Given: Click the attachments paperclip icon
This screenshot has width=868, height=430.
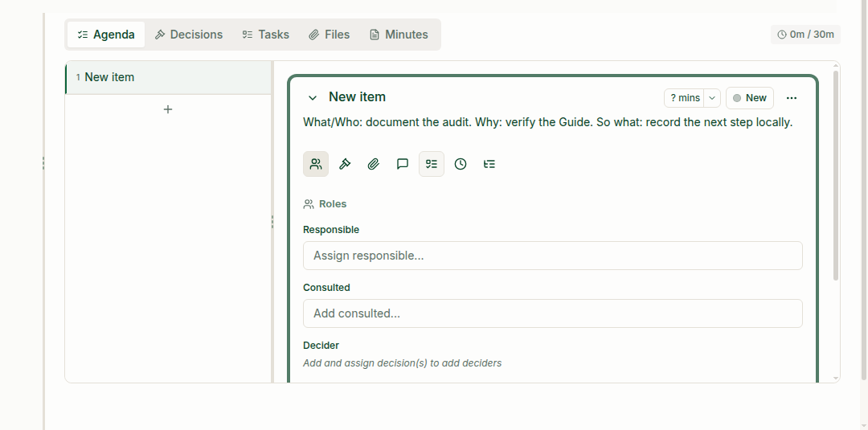Looking at the screenshot, I should [x=374, y=164].
